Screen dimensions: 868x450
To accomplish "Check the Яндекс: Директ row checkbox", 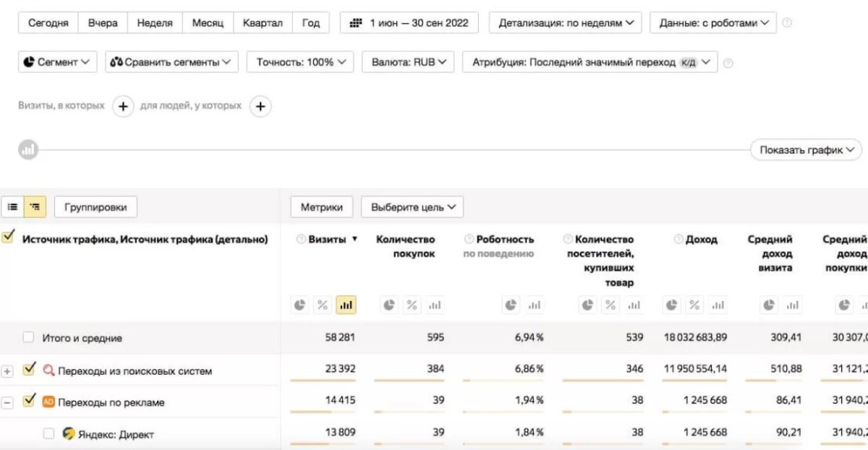I will click(x=48, y=434).
